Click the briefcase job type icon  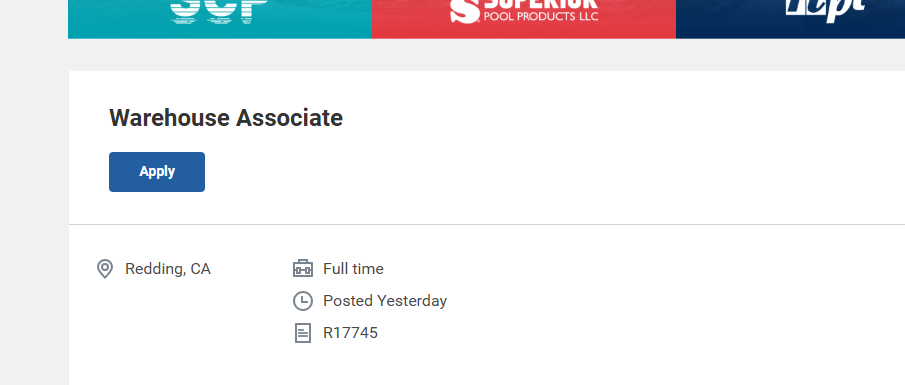pos(303,268)
